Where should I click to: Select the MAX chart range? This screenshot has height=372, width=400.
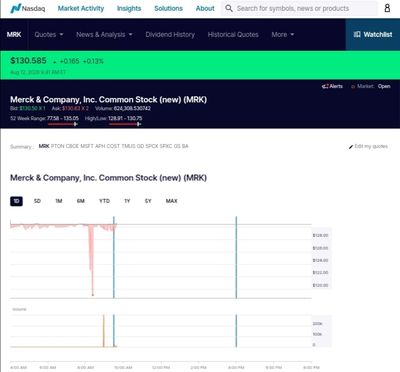pos(172,201)
